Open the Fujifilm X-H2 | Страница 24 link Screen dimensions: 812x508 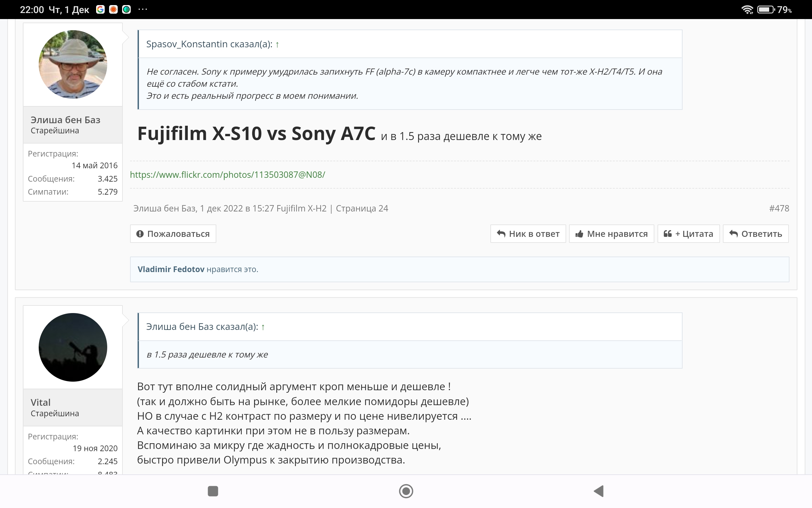coord(332,209)
